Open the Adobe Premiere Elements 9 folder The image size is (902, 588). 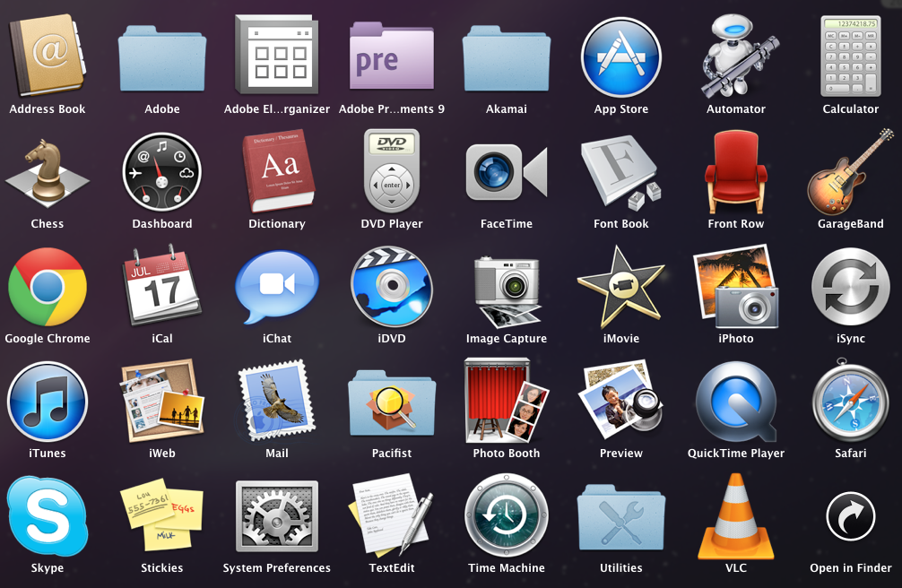pyautogui.click(x=392, y=56)
